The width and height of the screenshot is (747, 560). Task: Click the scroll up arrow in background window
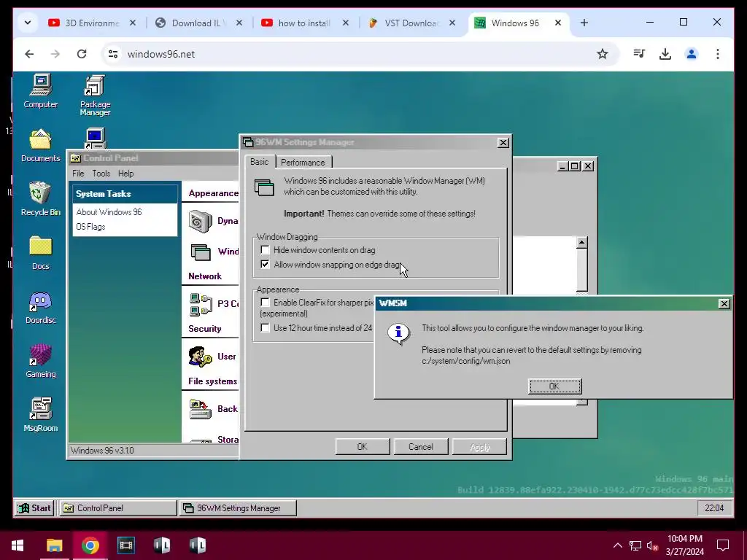click(581, 243)
